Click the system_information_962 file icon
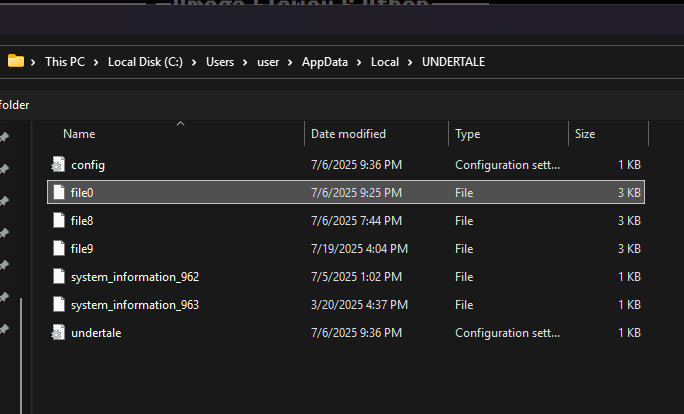Image resolution: width=684 pixels, height=414 pixels. [x=57, y=276]
